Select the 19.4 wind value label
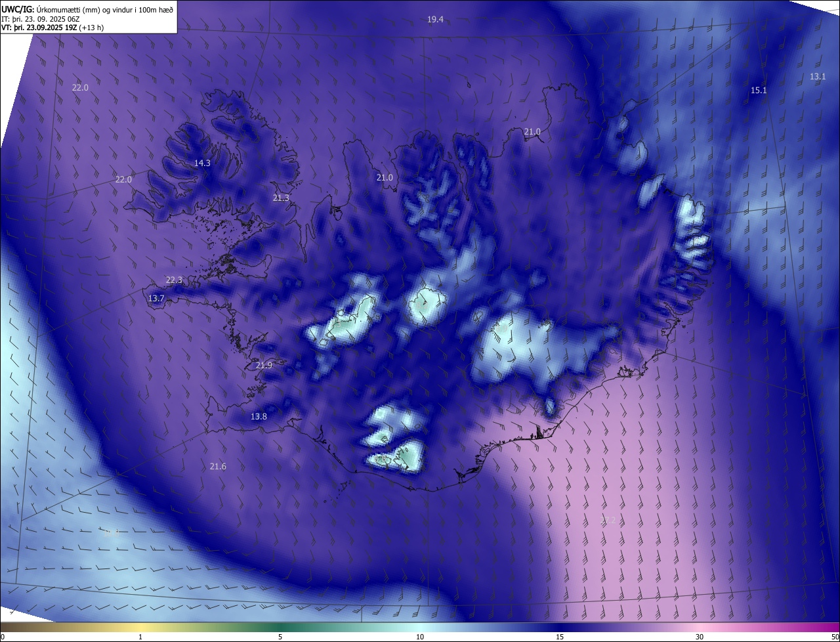 tap(435, 20)
